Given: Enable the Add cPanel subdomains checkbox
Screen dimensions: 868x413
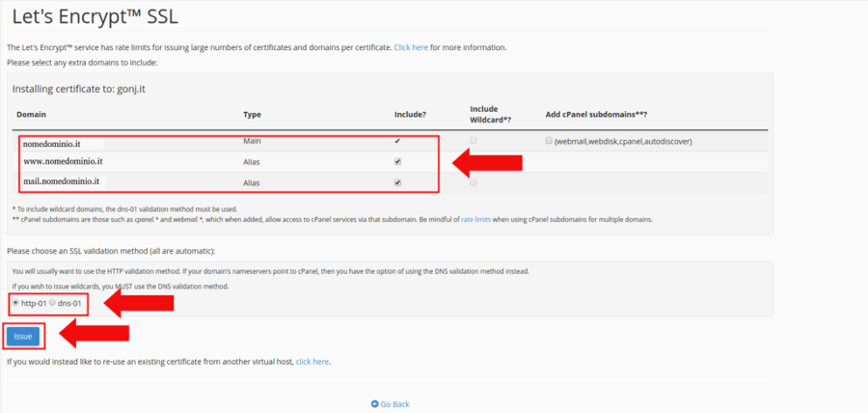Looking at the screenshot, I should tap(549, 141).
